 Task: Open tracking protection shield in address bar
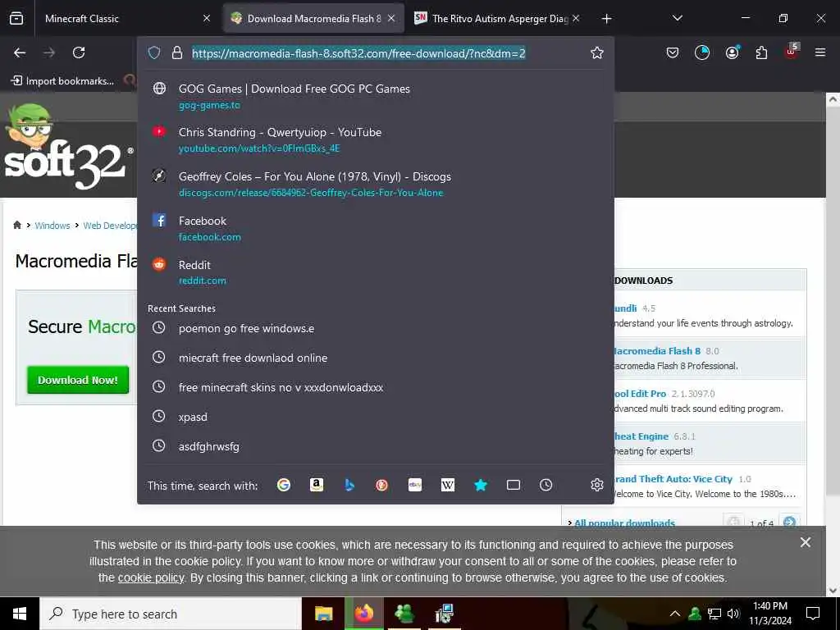click(154, 52)
